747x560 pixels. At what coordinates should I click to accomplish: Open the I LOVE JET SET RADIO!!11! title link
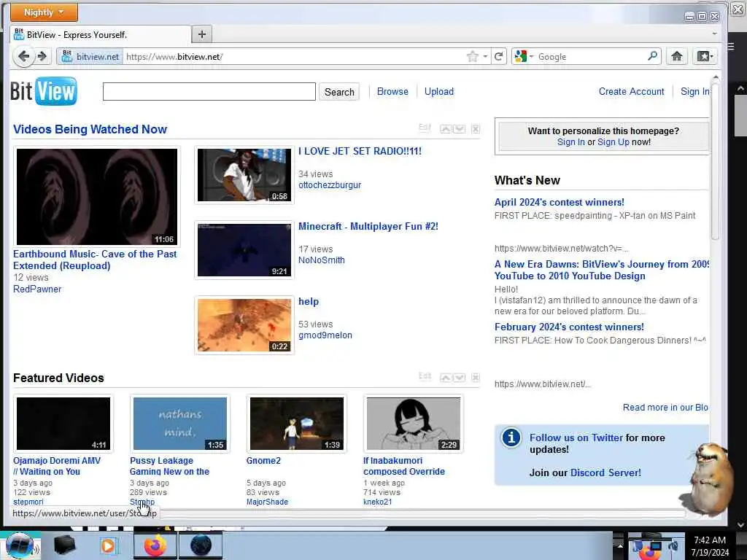click(360, 151)
